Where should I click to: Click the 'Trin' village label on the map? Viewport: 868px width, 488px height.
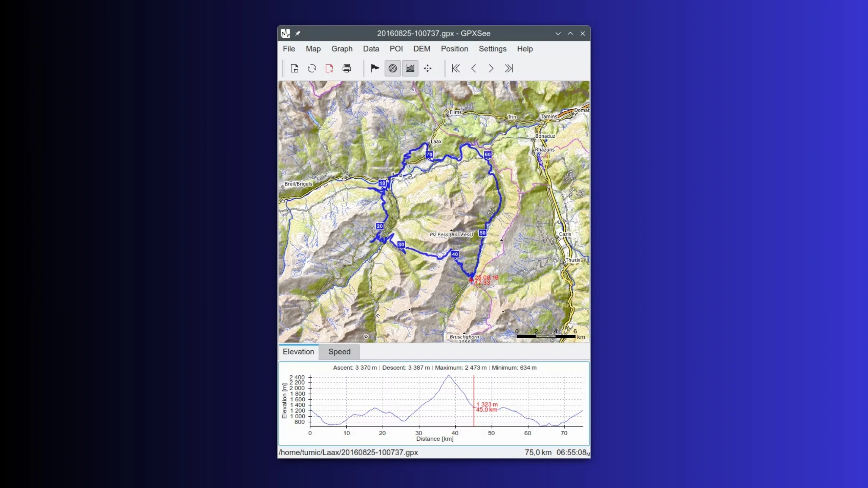point(512,117)
